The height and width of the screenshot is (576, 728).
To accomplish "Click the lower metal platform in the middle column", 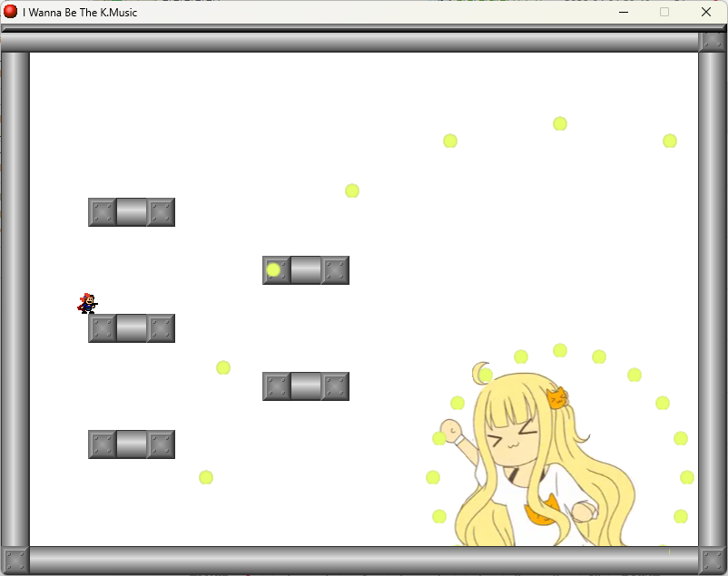I will (306, 386).
